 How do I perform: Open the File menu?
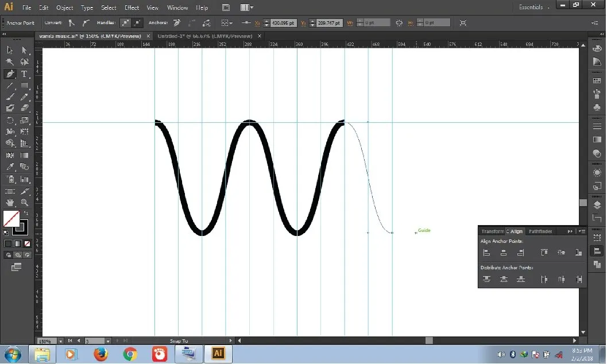[27, 7]
